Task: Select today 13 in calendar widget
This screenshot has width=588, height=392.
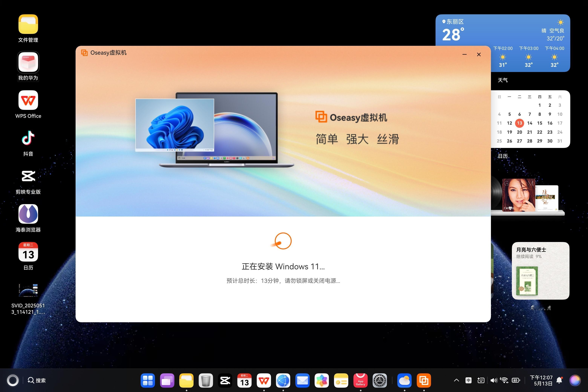Action: click(x=520, y=123)
